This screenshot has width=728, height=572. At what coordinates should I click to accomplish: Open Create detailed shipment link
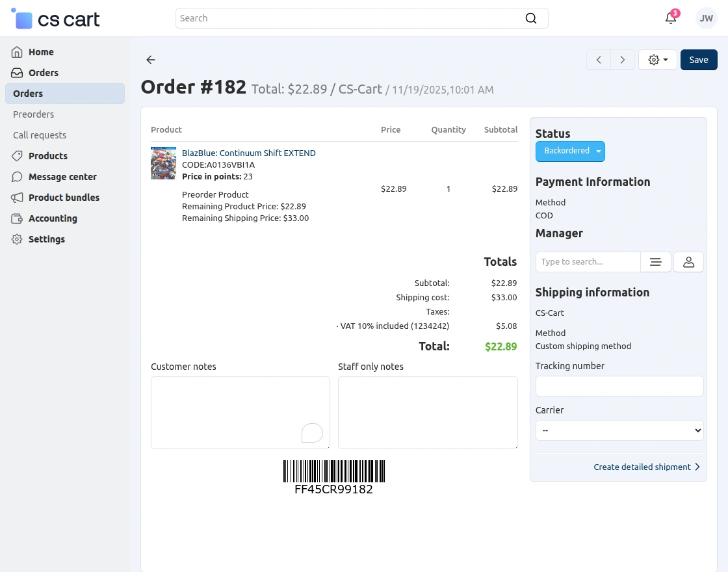[x=642, y=467]
